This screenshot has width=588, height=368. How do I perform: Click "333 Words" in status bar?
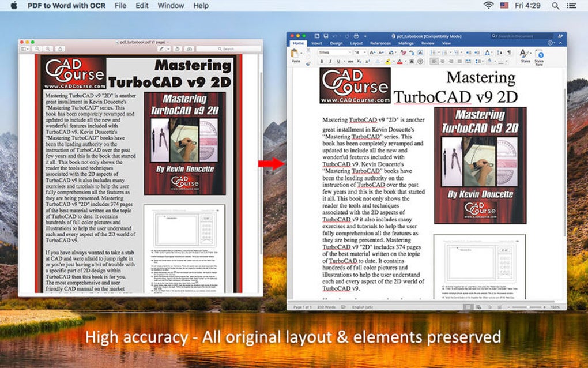click(x=326, y=307)
